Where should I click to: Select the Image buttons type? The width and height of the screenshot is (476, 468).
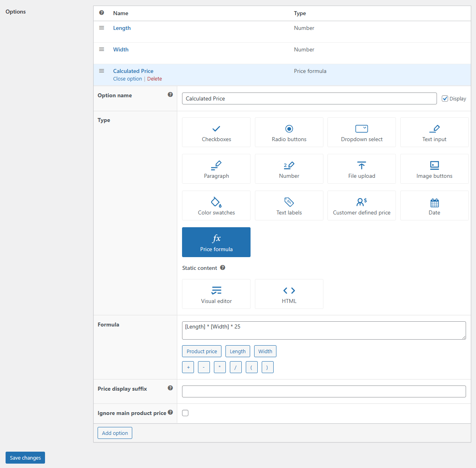tap(435, 169)
